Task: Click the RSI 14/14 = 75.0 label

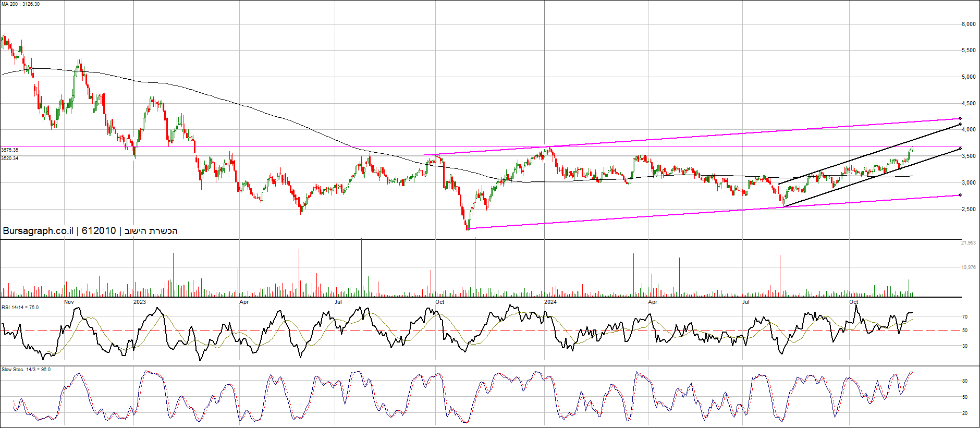Action: [20, 308]
